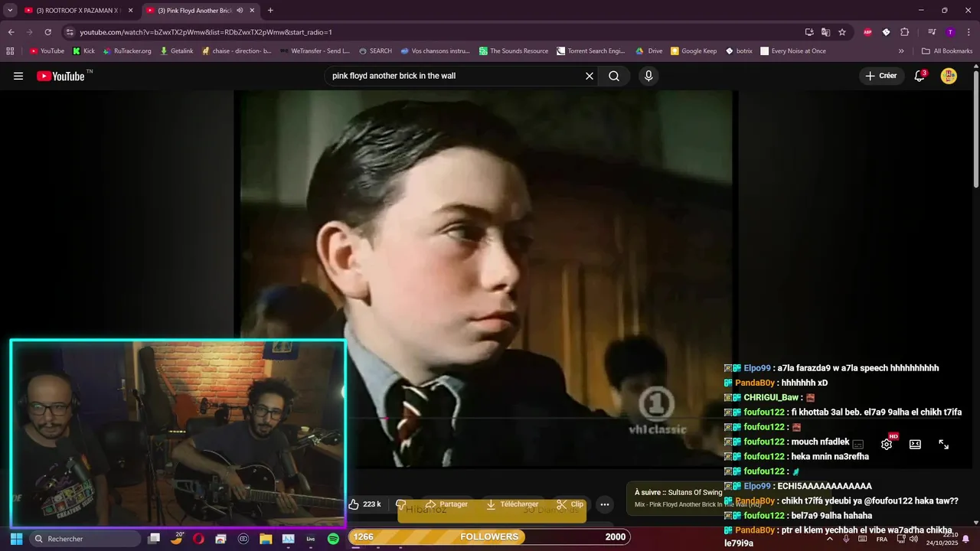Open the Google Keep bookmark
This screenshot has width=980, height=551.
point(694,51)
